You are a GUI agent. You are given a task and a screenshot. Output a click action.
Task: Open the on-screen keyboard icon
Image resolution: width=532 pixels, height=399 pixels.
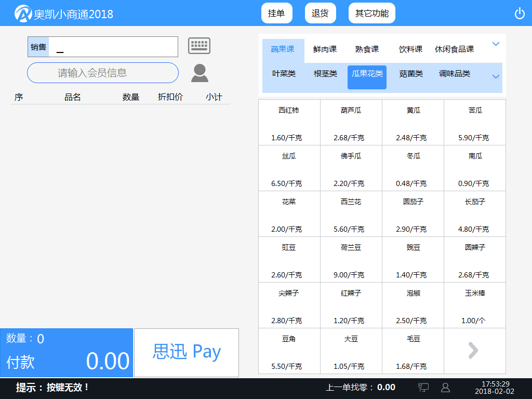click(199, 46)
